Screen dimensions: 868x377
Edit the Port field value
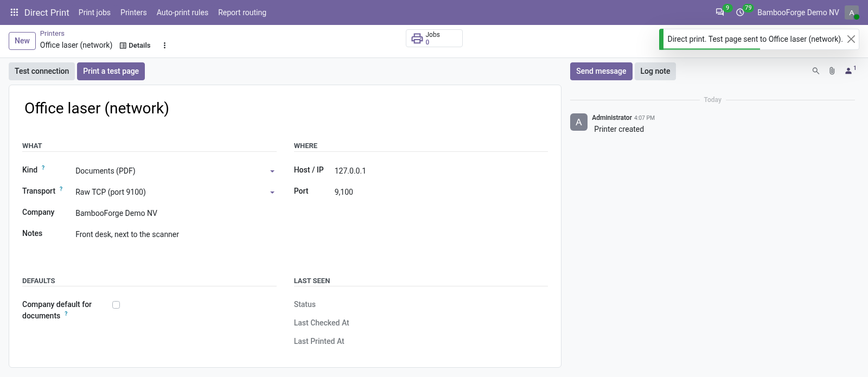pyautogui.click(x=441, y=192)
